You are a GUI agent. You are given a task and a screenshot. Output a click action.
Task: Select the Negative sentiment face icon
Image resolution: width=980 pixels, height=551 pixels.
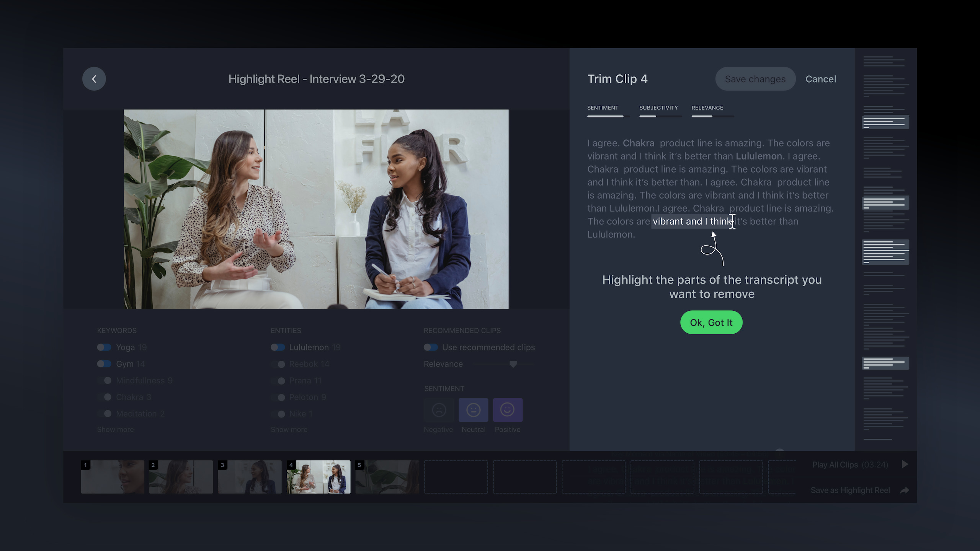pyautogui.click(x=439, y=410)
